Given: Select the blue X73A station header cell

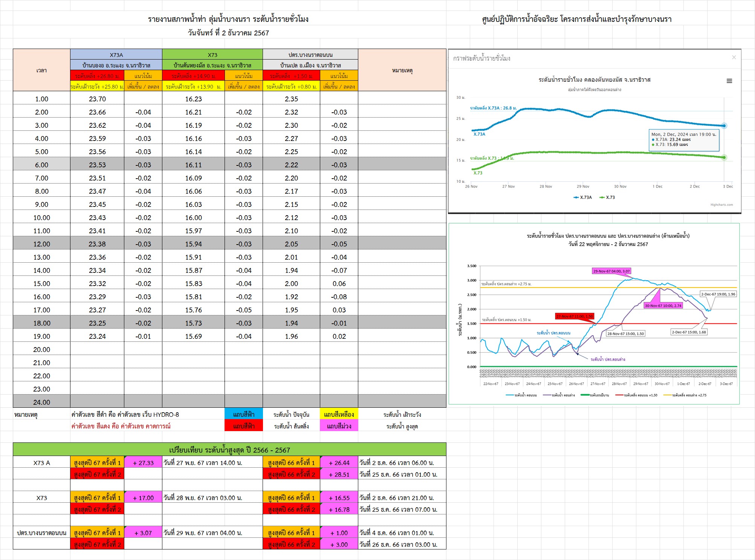Looking at the screenshot, I should pos(116,54).
